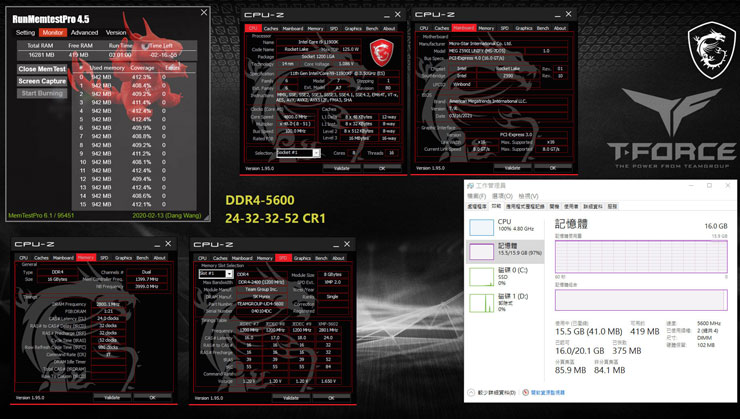The width and height of the screenshot is (740, 419).
Task: Open the 檔案(F) menu in Task Manager
Action: (477, 196)
